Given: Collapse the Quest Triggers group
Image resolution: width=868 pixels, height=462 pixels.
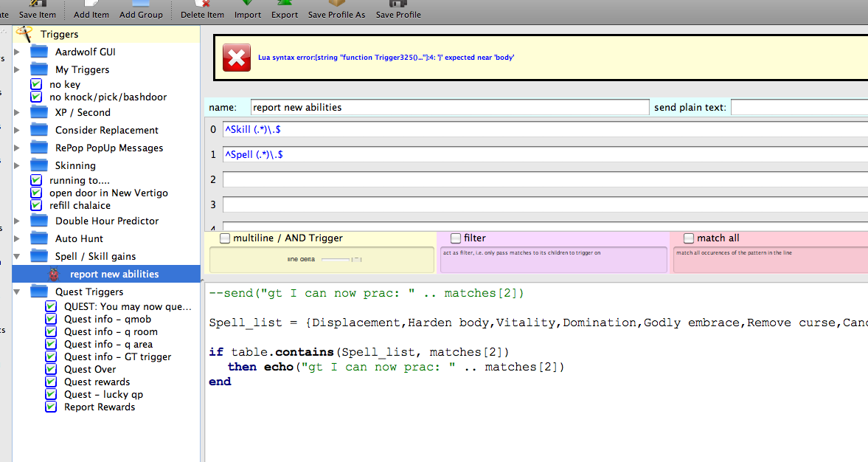Looking at the screenshot, I should pyautogui.click(x=17, y=292).
